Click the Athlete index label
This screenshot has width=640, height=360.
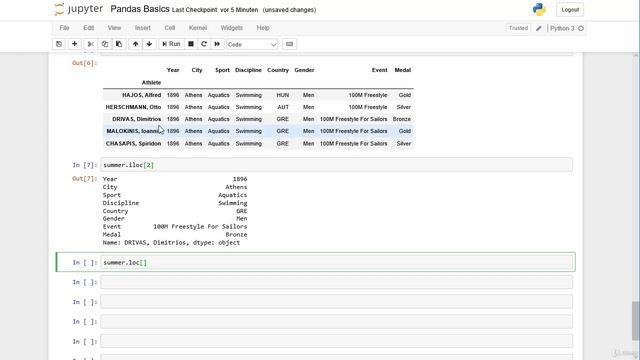pyautogui.click(x=151, y=82)
